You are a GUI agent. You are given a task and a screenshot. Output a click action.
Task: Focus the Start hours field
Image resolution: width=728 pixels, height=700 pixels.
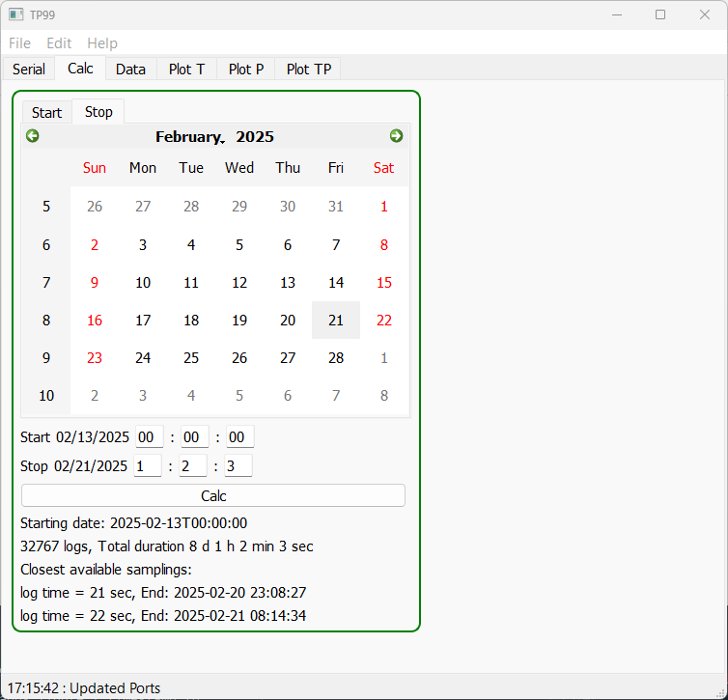click(150, 436)
